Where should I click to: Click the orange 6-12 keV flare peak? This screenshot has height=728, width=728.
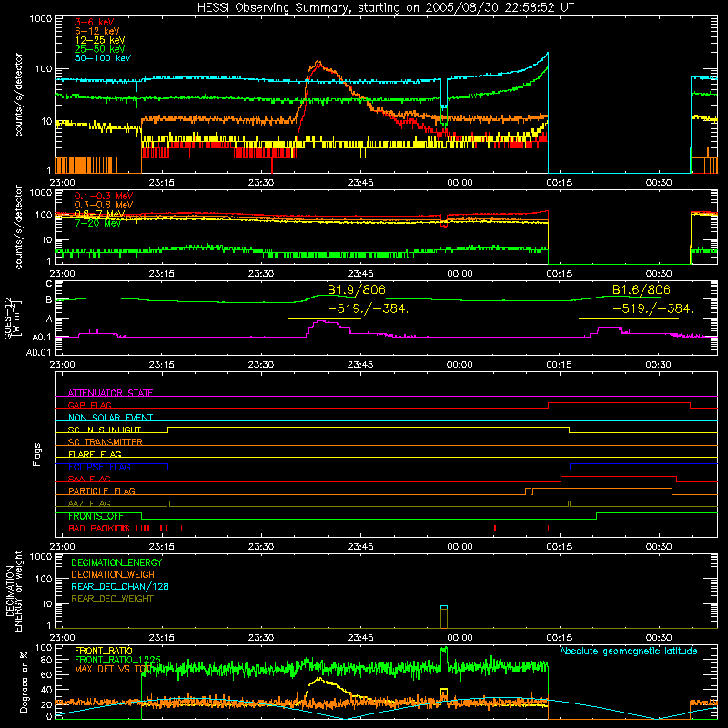318,63
